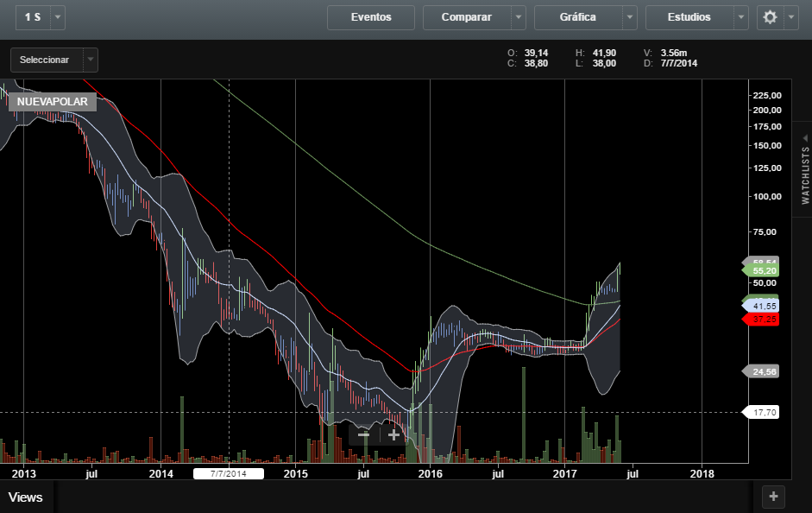Click the green 55,20 price tag

763,270
